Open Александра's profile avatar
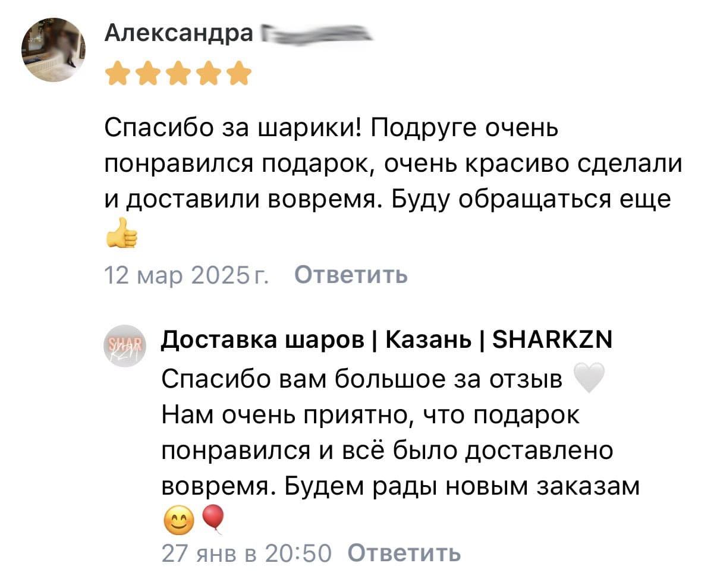 point(54,49)
